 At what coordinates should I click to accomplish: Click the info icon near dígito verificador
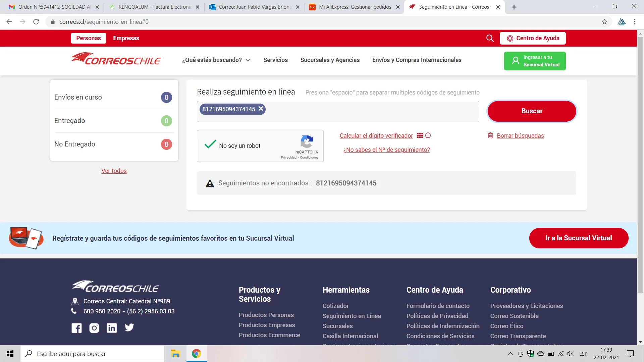(x=428, y=135)
